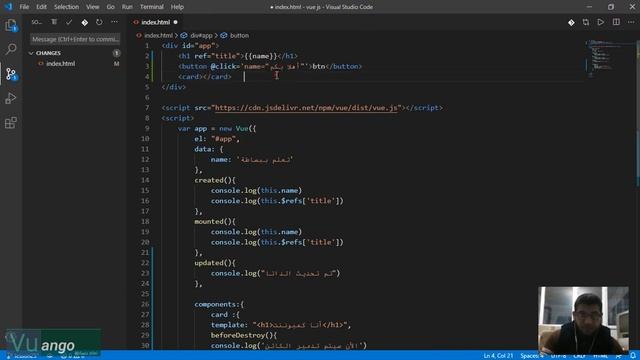Click the M status beside index.html
The height and width of the screenshot is (360, 640).
[x=117, y=64]
